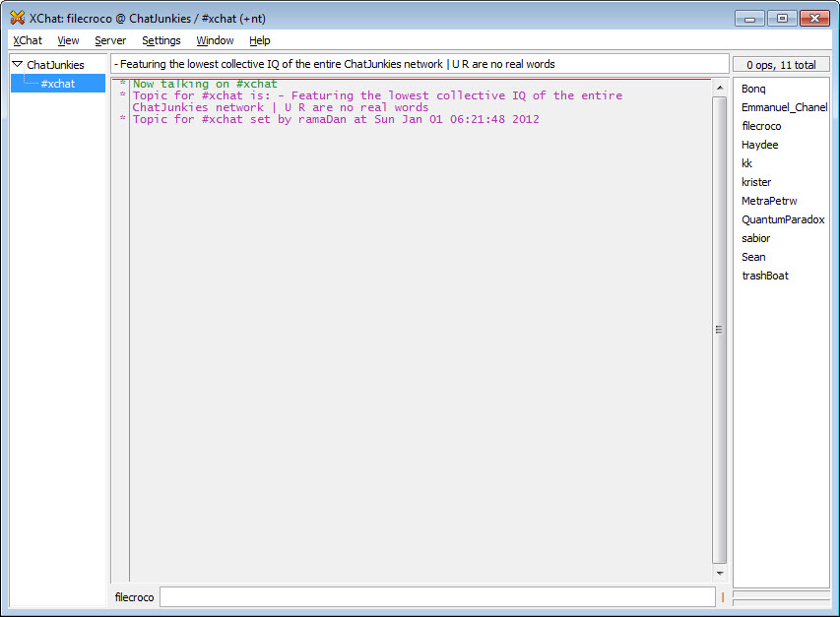Select user trashBoat in the user list
This screenshot has height=617, width=840.
(x=765, y=277)
